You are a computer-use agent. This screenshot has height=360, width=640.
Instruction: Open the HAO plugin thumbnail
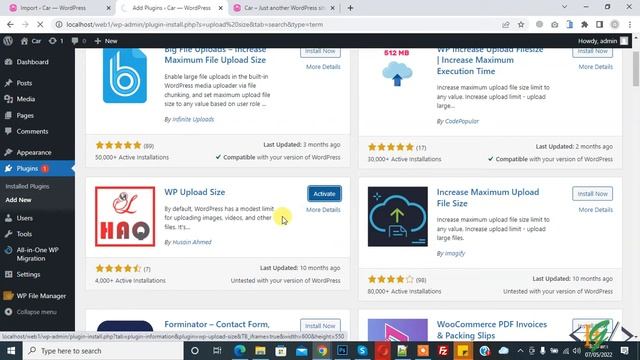click(x=125, y=216)
